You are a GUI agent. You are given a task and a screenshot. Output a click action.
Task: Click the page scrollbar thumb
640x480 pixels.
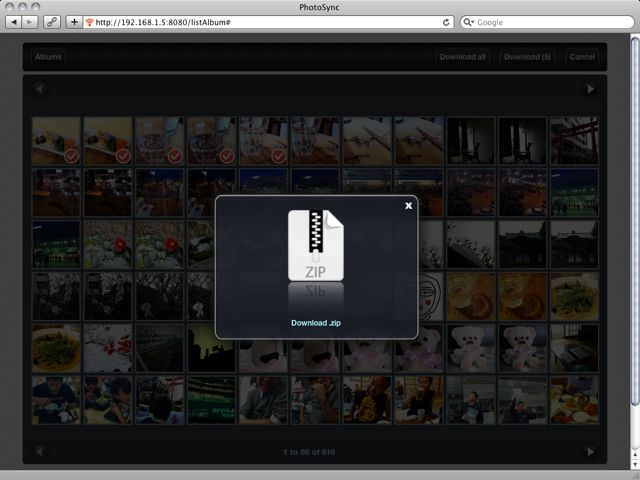[x=635, y=220]
